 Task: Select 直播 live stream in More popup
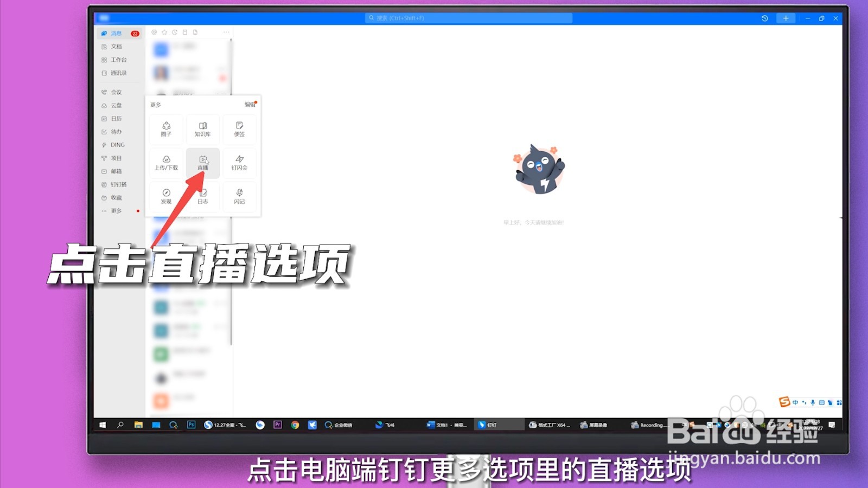202,163
